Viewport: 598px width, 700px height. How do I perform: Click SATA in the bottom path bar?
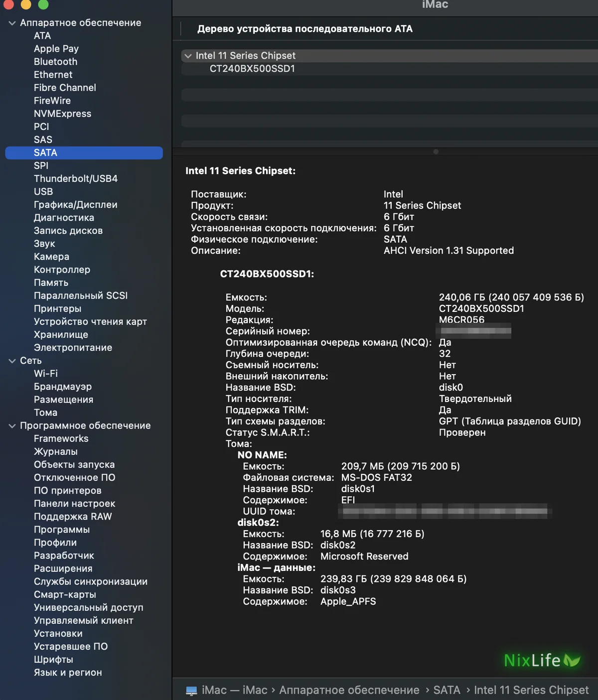tap(447, 690)
